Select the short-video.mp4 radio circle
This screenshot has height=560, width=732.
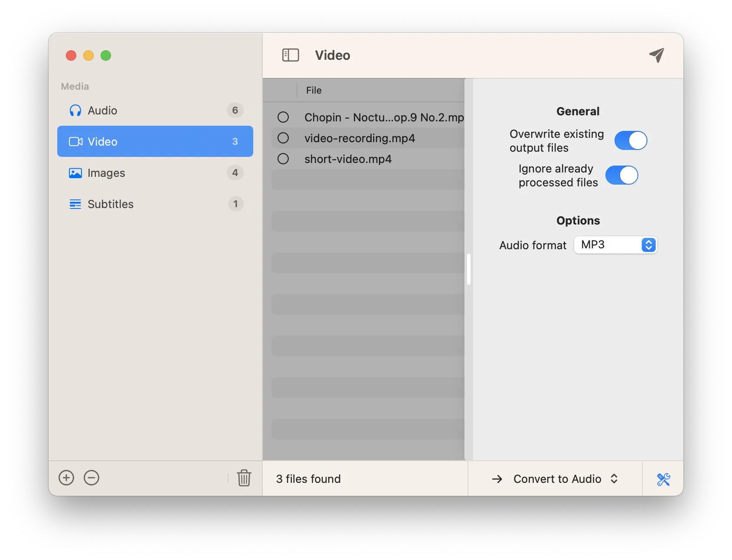pyautogui.click(x=283, y=159)
